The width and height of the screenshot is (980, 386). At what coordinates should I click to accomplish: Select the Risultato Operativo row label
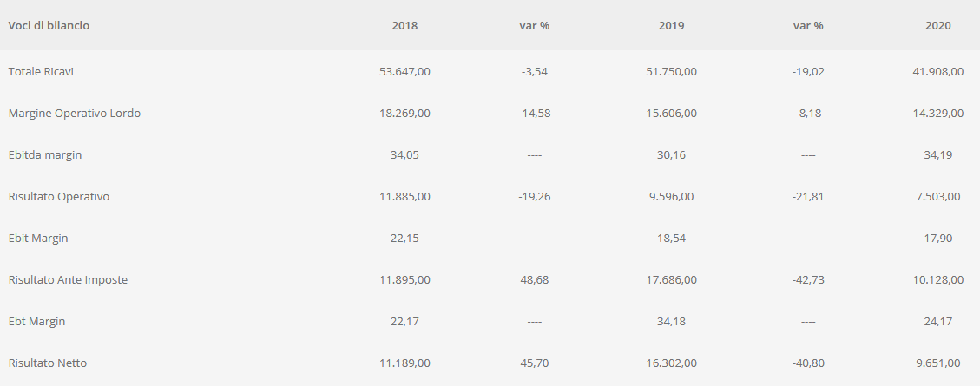pos(59,196)
